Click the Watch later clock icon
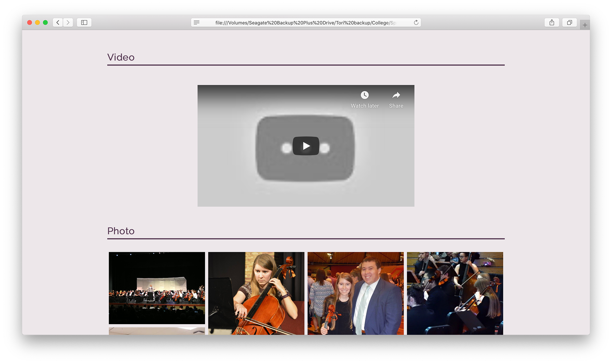612x364 pixels. (365, 95)
